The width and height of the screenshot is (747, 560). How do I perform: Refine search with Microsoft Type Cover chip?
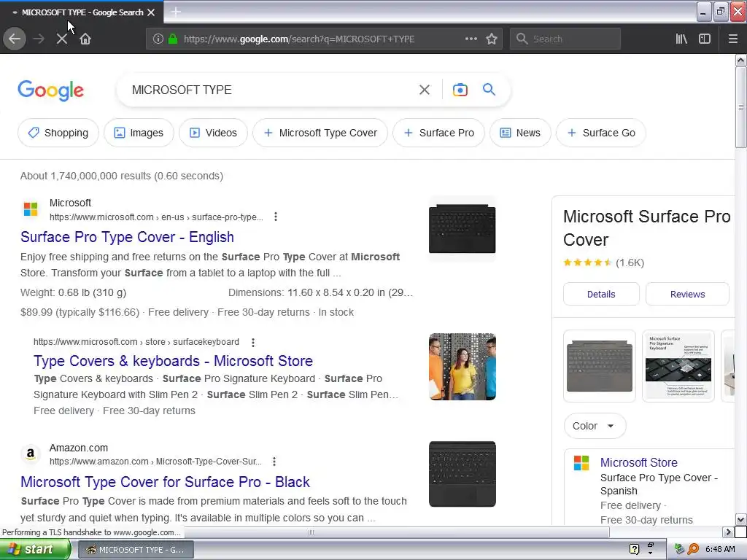(x=320, y=133)
